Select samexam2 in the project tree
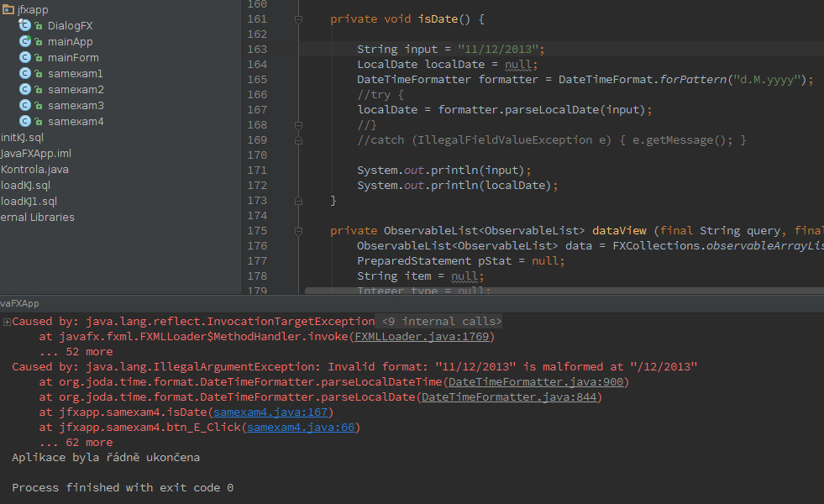This screenshot has width=824, height=504. pyautogui.click(x=76, y=89)
